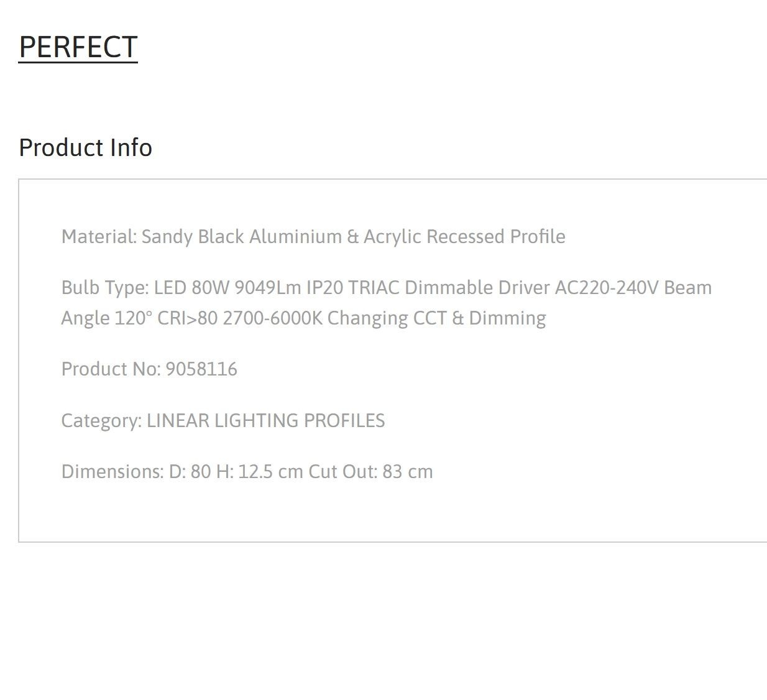
Task: Click the 'LED 80W 9049Lm' text
Action: (x=227, y=288)
